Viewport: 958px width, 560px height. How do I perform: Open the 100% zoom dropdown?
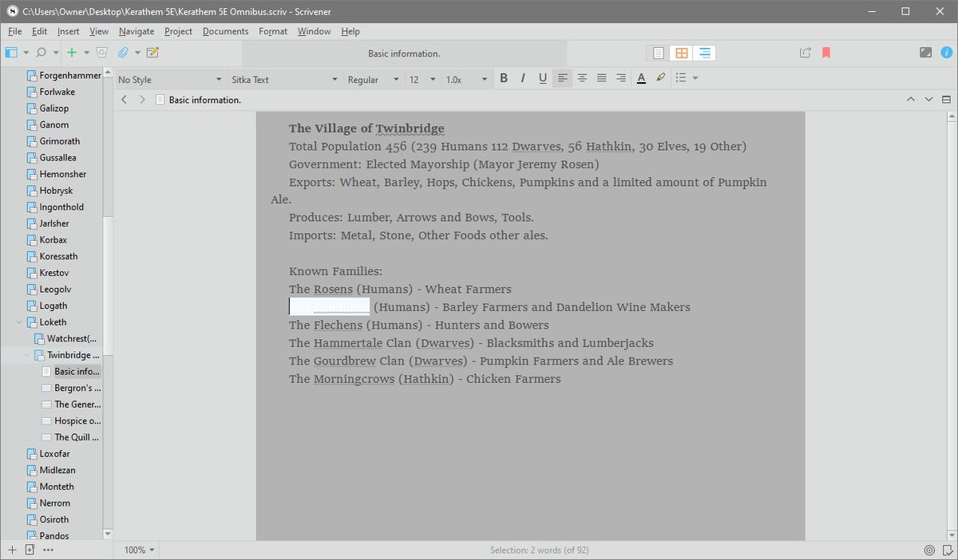(140, 550)
